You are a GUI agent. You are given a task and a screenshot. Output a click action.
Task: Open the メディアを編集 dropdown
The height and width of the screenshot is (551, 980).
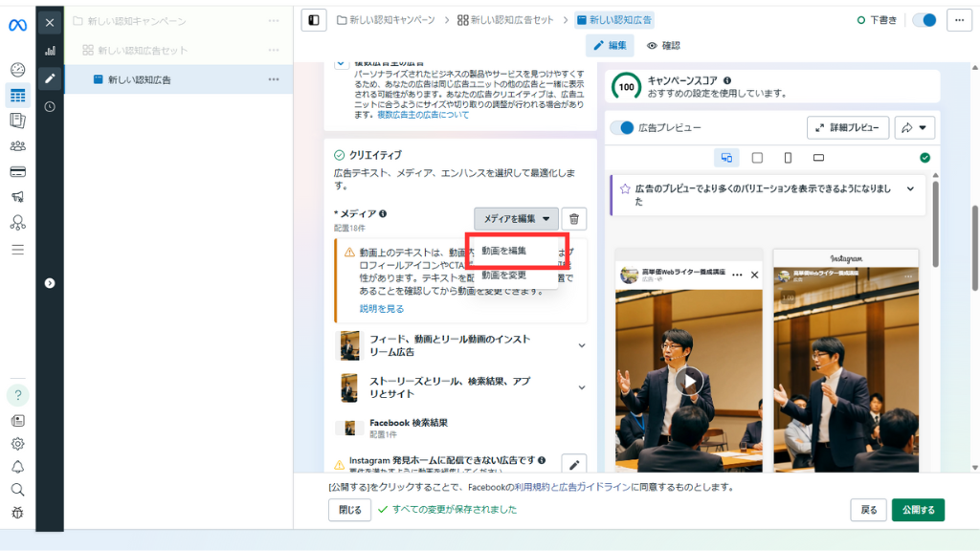pos(516,219)
